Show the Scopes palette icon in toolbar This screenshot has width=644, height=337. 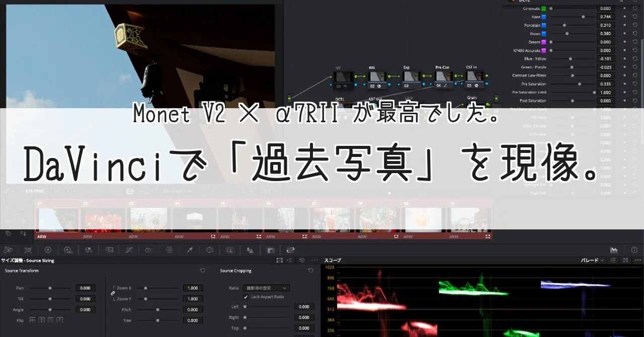614,249
